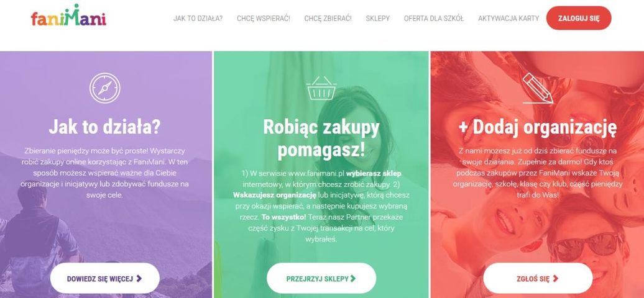Click the arrow on Zgłoś się button
Screen dimensions: 644x298
[555, 278]
